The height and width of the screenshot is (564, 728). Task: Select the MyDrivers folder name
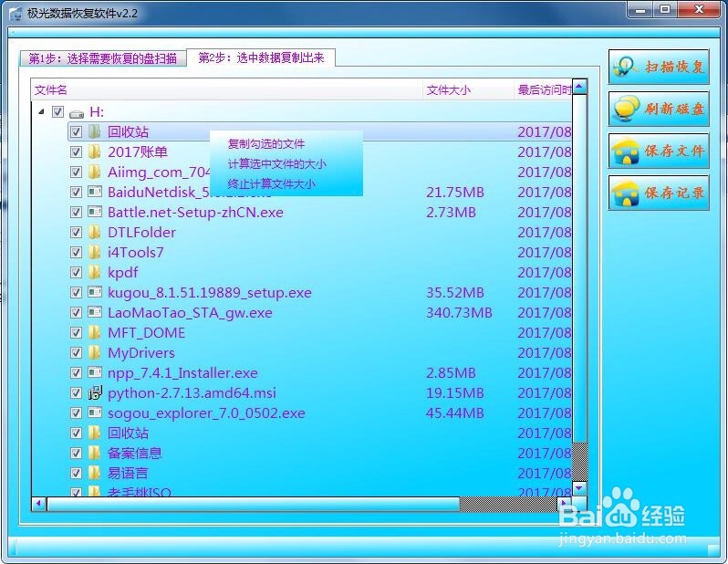[141, 352]
